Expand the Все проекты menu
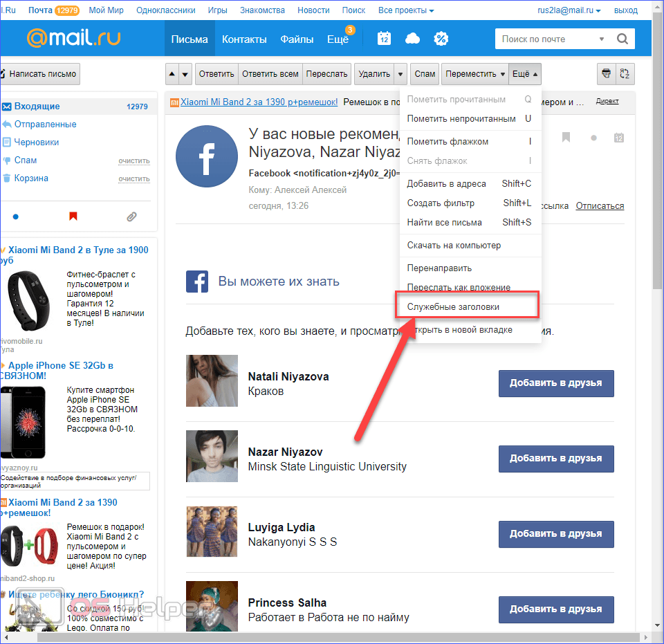 coord(406,10)
